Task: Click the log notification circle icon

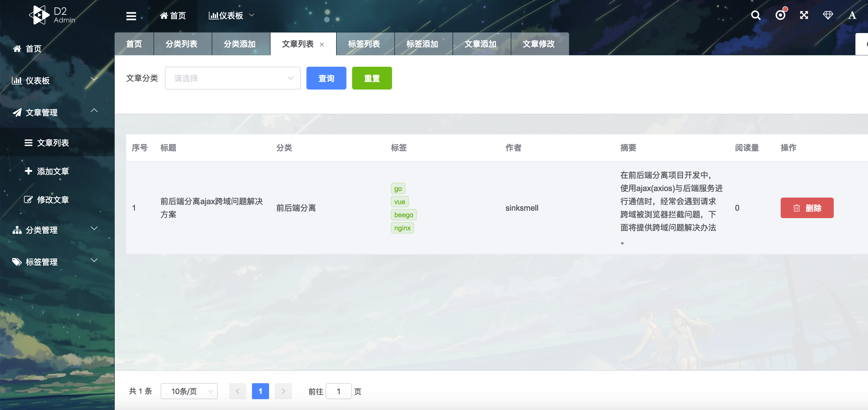Action: pyautogui.click(x=780, y=15)
